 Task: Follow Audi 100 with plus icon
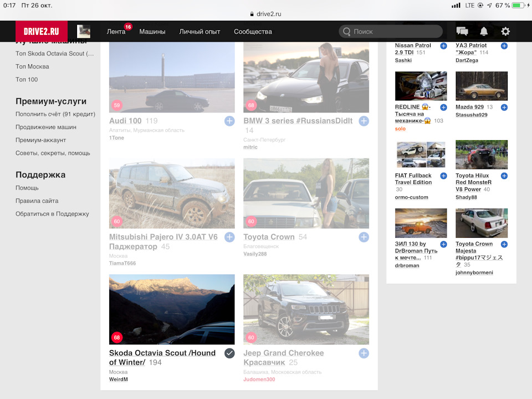[x=229, y=121]
